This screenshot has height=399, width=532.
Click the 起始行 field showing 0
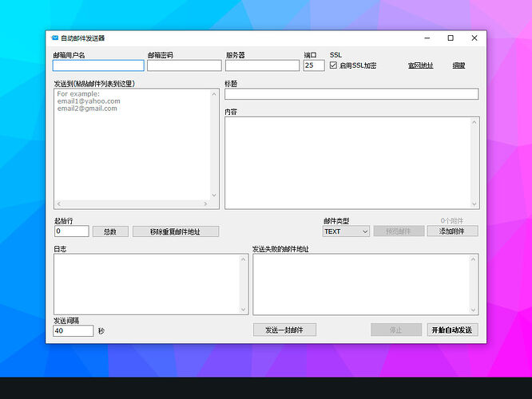click(x=71, y=231)
